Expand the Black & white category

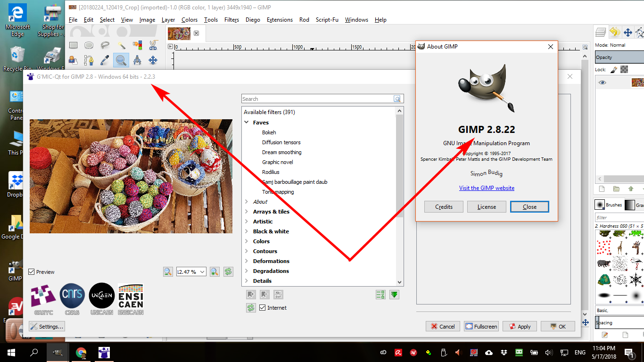[247, 231]
